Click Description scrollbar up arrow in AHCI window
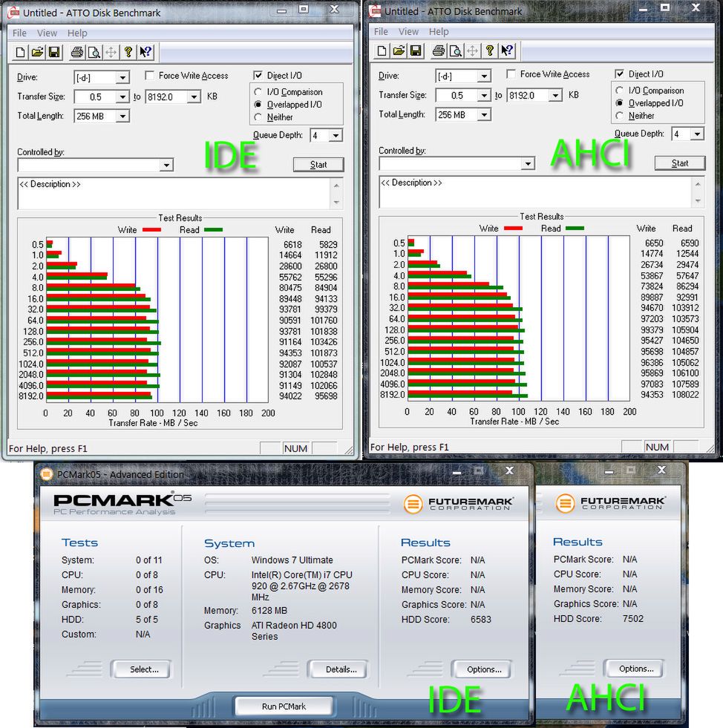Viewport: 723px width, 728px height. (x=698, y=184)
